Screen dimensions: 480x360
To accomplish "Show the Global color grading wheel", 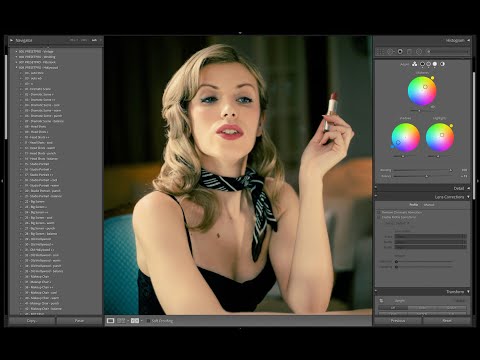I will pos(442,64).
